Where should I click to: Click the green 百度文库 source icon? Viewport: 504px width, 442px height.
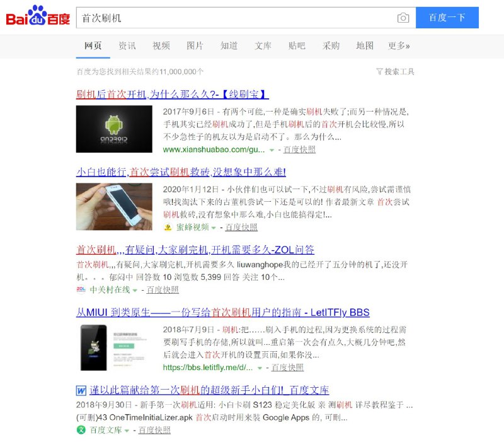click(x=81, y=430)
